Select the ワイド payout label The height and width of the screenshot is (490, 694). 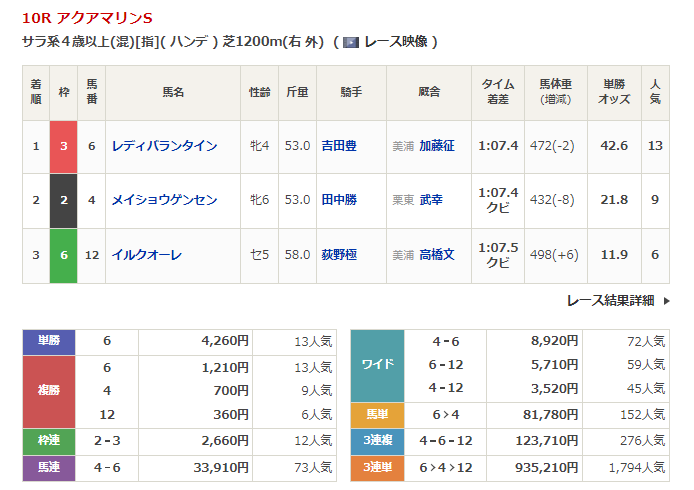[x=377, y=364]
